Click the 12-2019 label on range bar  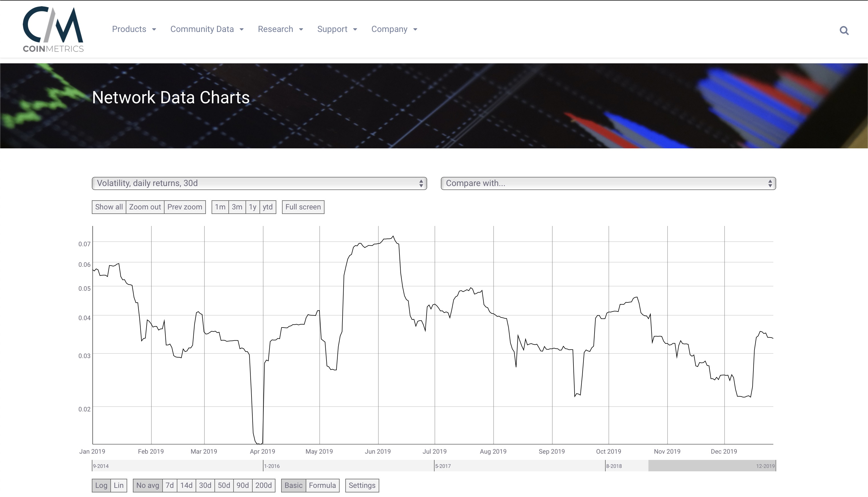765,466
